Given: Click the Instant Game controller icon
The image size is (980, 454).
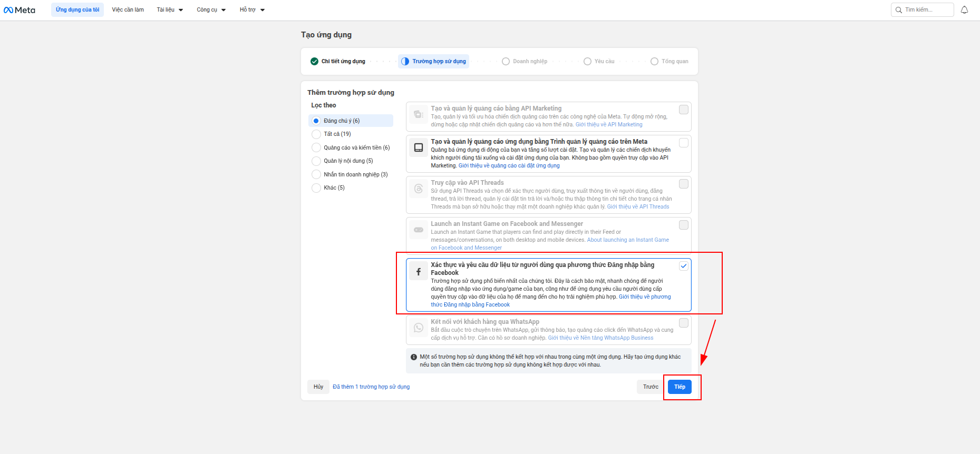Looking at the screenshot, I should [x=419, y=230].
